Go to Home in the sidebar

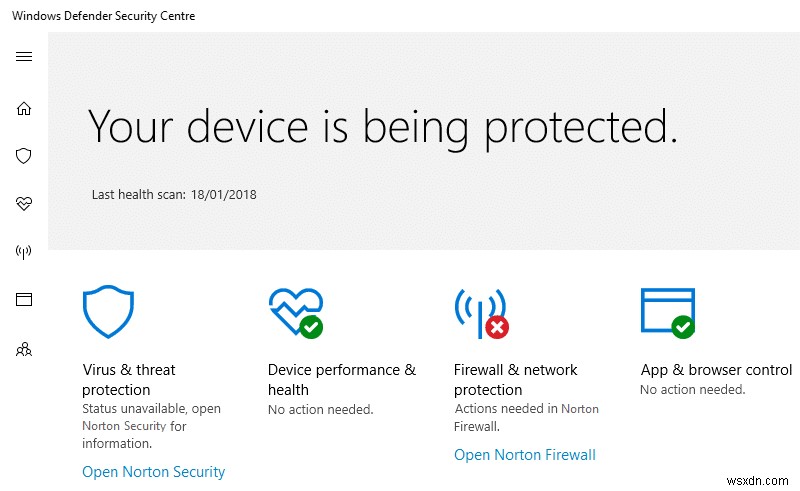tap(24, 108)
